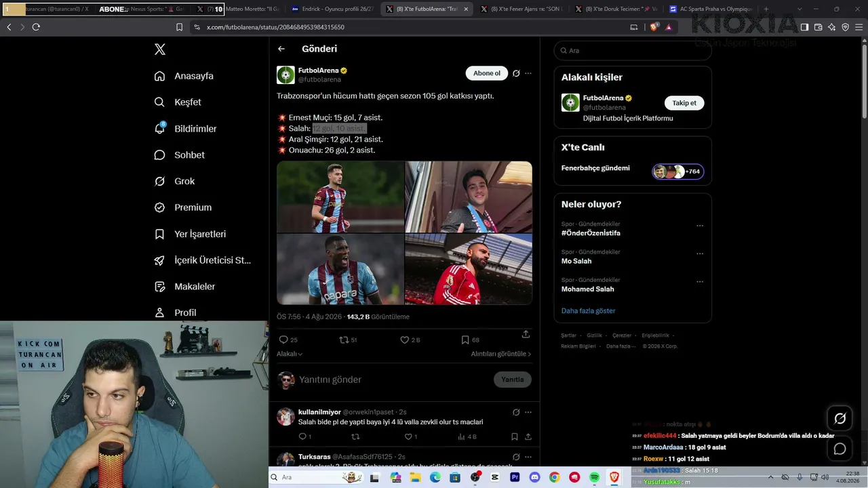Click the Yanıtla reply button
Screen dimensions: 868x488
pos(513,380)
